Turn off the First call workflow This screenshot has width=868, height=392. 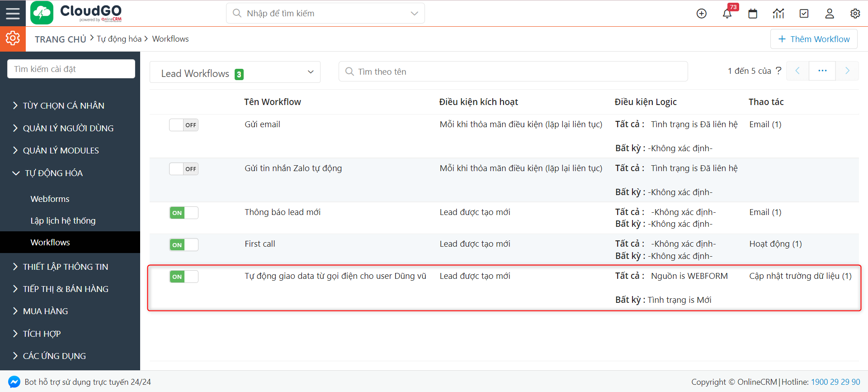coord(184,245)
